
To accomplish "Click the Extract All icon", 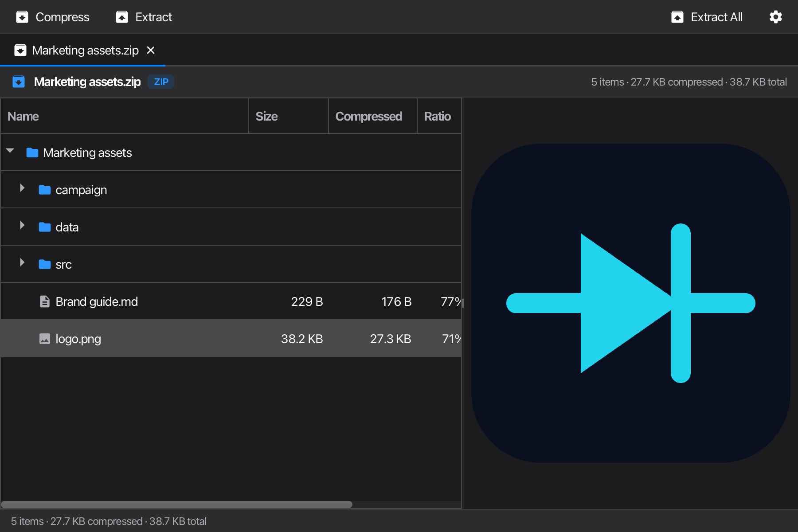I will pyautogui.click(x=677, y=17).
